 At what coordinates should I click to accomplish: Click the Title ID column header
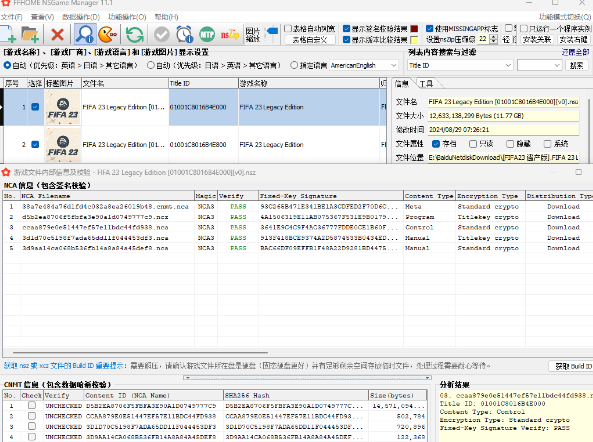pos(203,83)
